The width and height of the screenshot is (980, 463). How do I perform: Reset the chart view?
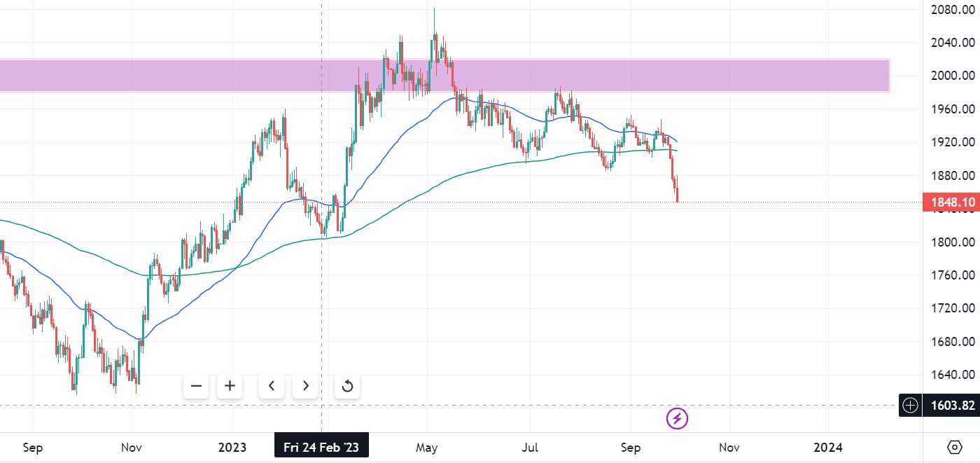point(347,386)
